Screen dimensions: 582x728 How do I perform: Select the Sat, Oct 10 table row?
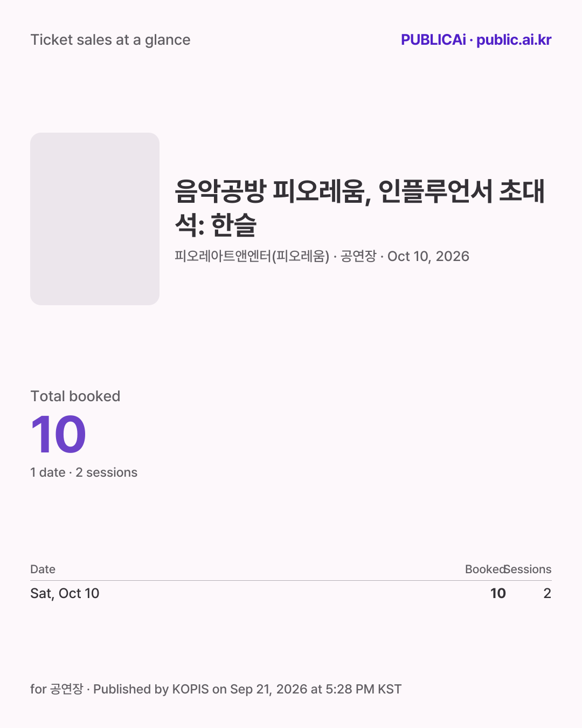click(x=291, y=593)
